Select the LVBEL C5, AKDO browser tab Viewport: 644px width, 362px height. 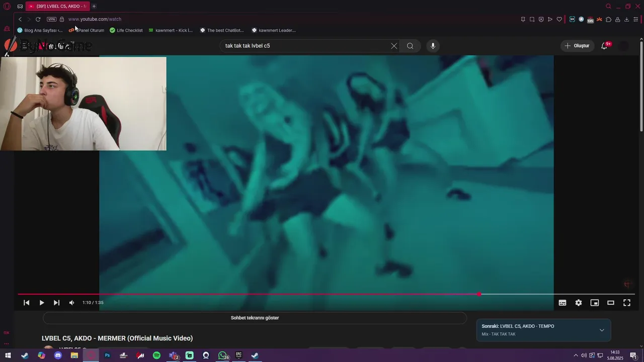coord(57,6)
